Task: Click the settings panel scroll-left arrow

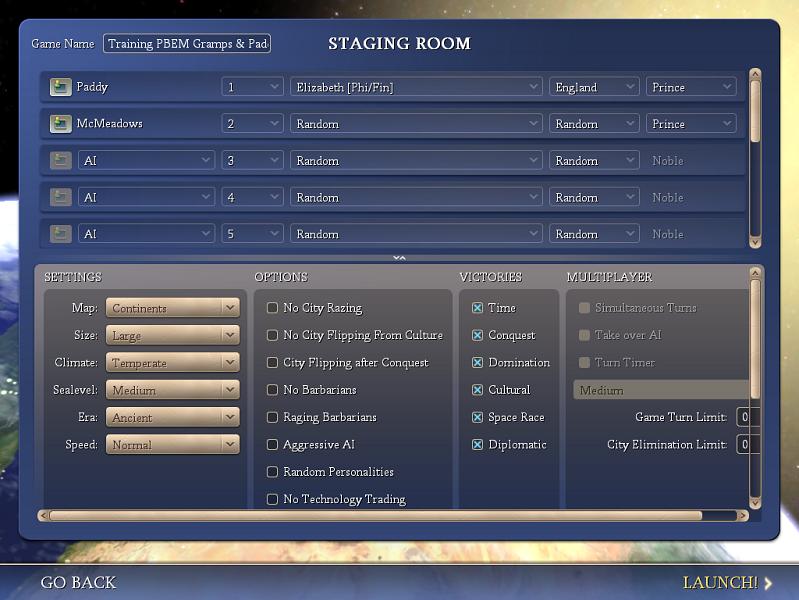Action: [x=43, y=516]
